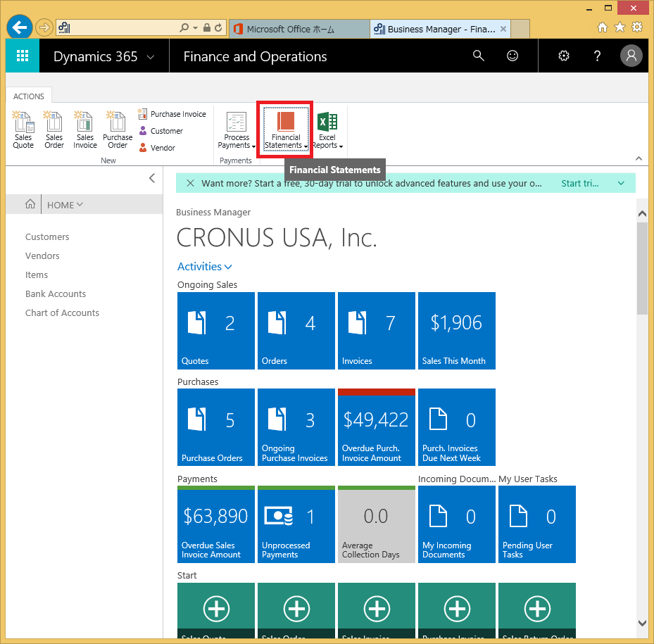Click the scrollbar up arrow
The image size is (654, 644).
point(642,213)
